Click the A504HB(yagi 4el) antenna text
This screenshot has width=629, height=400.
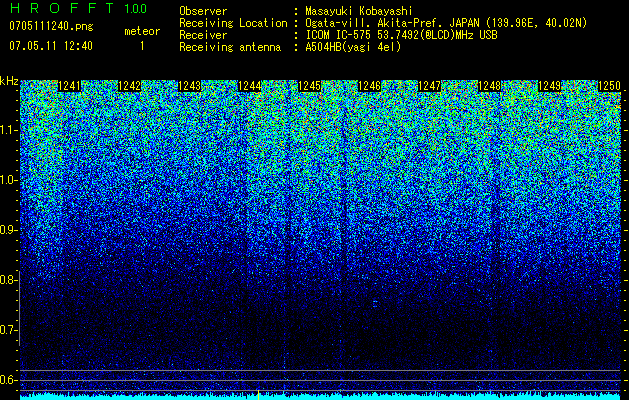pyautogui.click(x=353, y=47)
